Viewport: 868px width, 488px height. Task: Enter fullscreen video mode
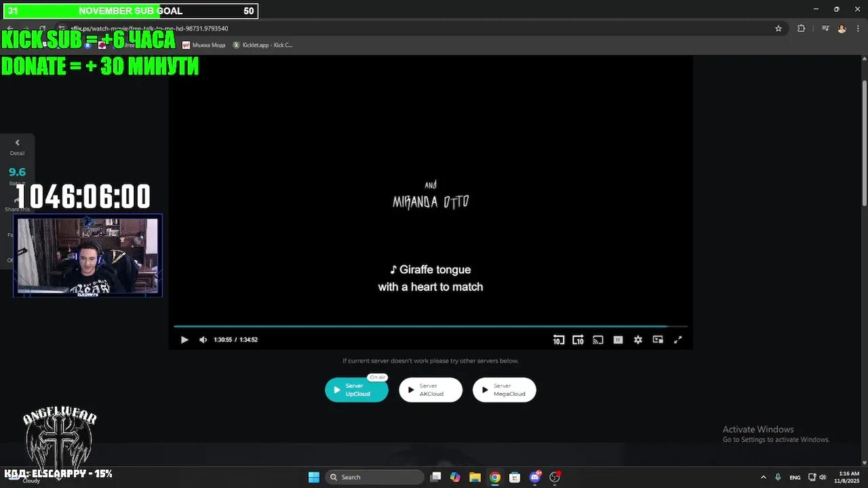pos(677,340)
